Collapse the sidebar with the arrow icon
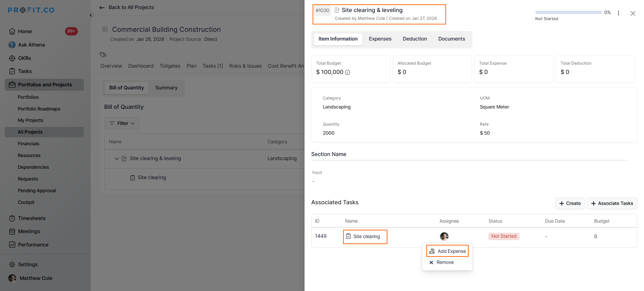 (91, 15)
